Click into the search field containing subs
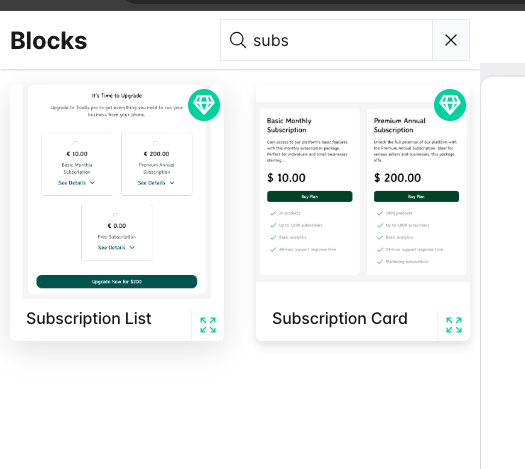This screenshot has height=469, width=525. pos(335,40)
